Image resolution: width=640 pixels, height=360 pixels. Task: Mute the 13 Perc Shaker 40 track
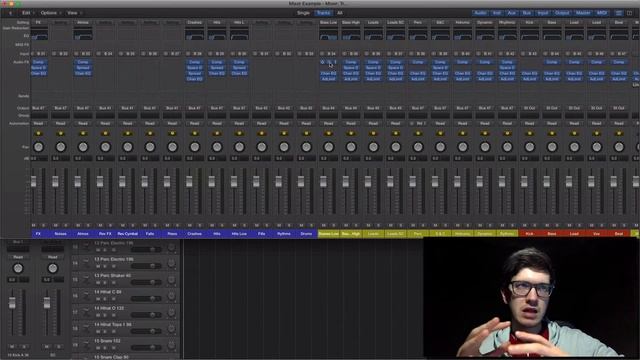pos(98,282)
